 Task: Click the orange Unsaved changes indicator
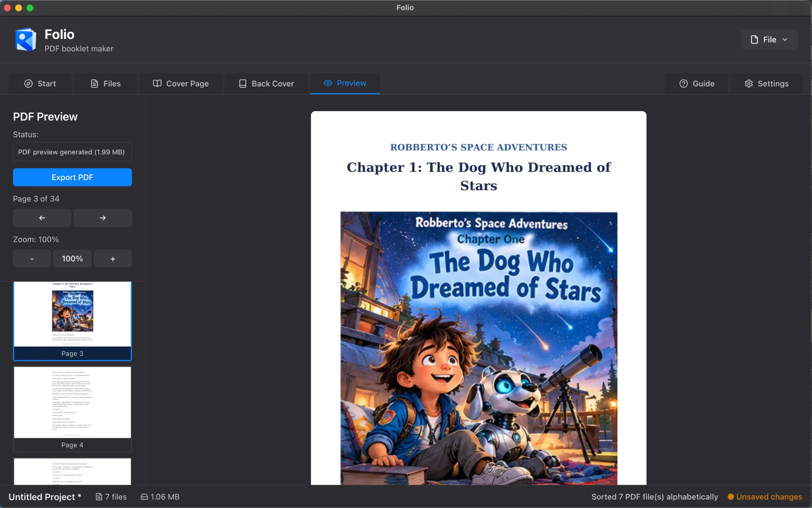click(x=765, y=497)
